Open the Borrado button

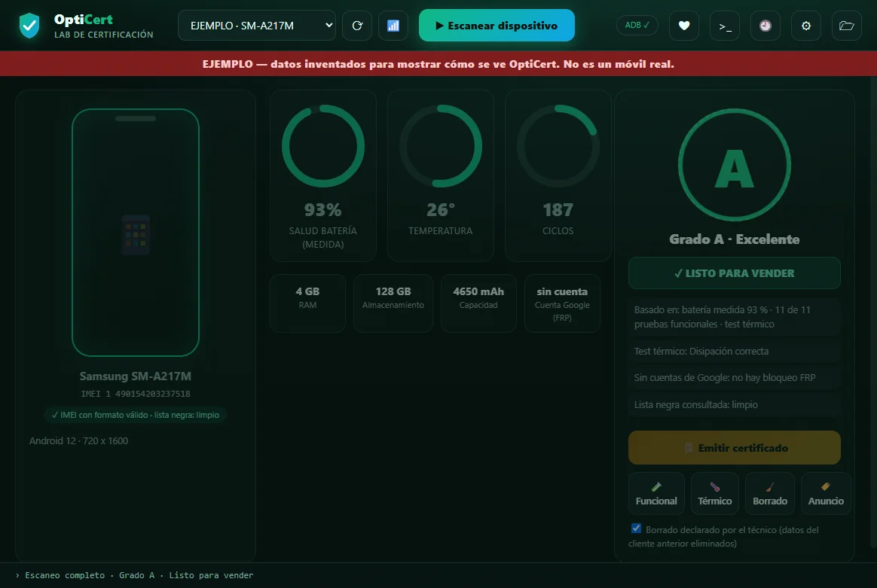[x=770, y=494]
